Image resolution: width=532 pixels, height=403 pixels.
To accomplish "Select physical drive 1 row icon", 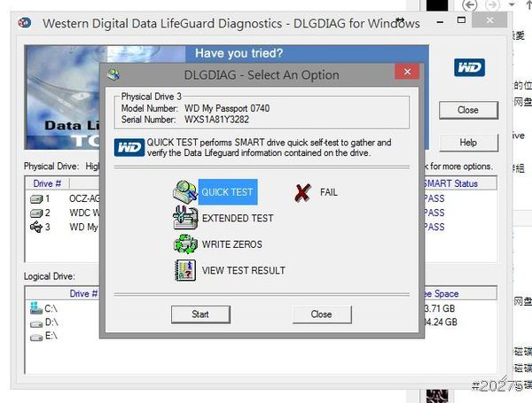I will click(x=36, y=199).
